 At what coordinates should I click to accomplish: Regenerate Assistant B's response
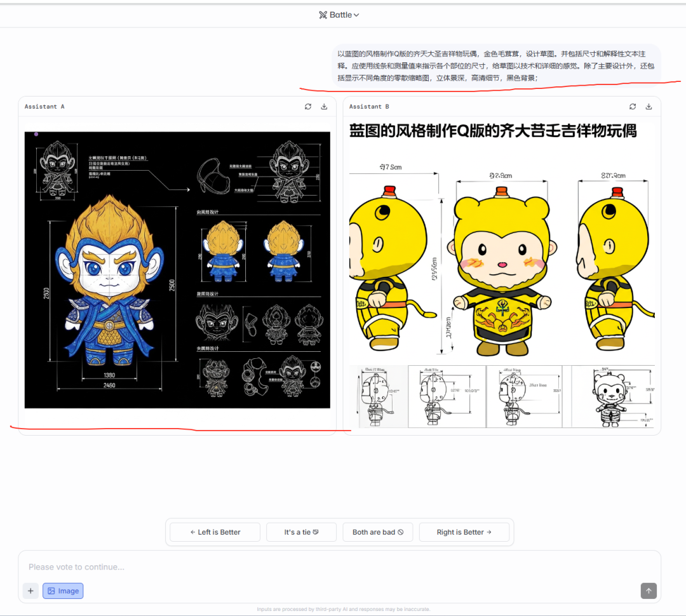tap(633, 107)
